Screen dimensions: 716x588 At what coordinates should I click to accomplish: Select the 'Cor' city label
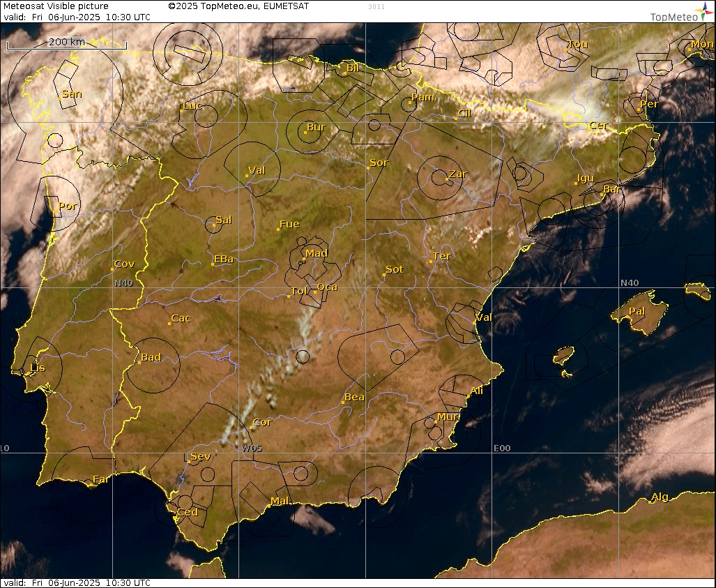tap(262, 422)
